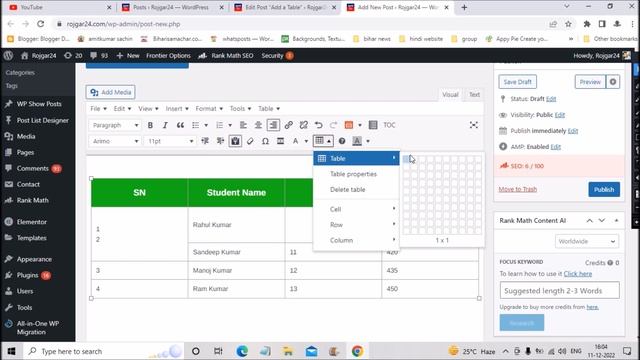This screenshot has width=640, height=360.
Task: Open Rank Math SEO in admin bar
Action: point(226,56)
